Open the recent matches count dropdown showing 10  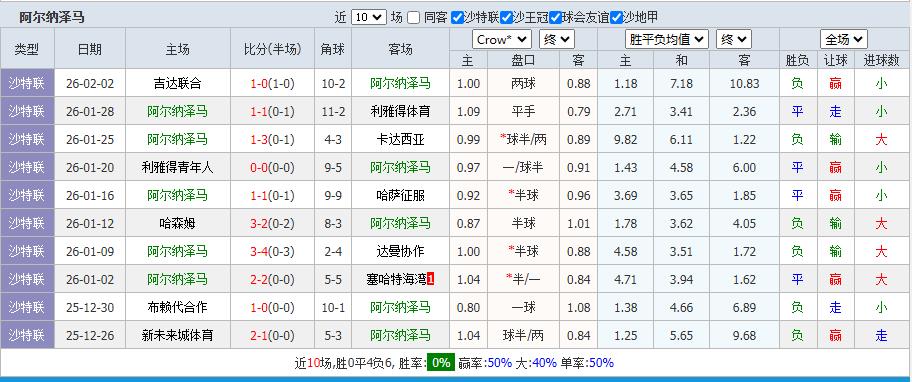(369, 17)
